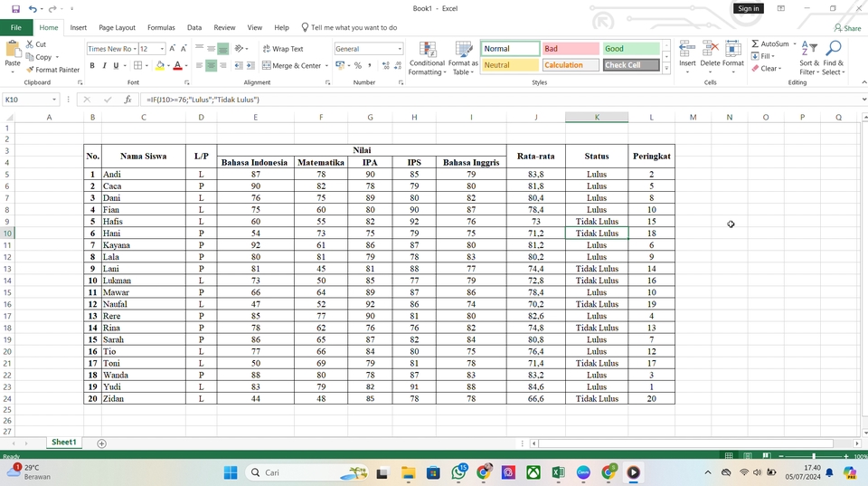
Task: Switch to the Formulas tab
Action: point(161,28)
